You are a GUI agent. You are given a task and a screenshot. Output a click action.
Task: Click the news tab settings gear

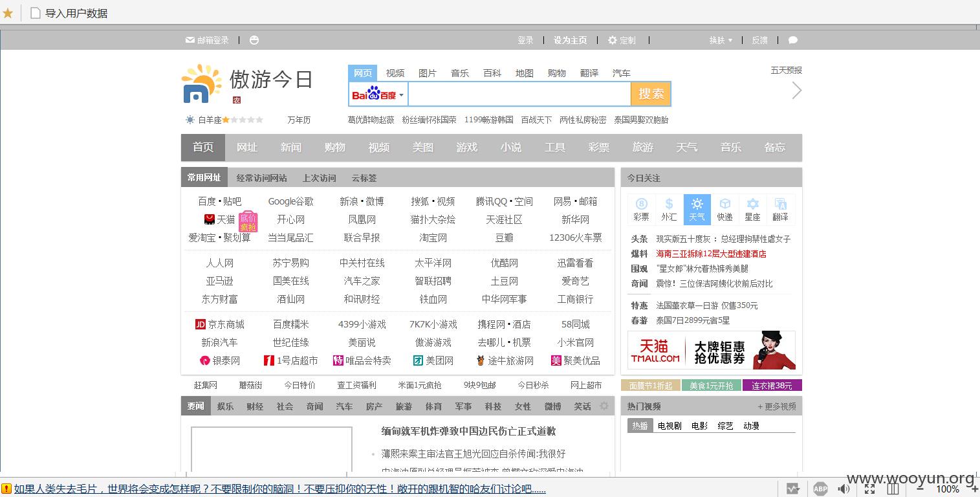(x=604, y=406)
